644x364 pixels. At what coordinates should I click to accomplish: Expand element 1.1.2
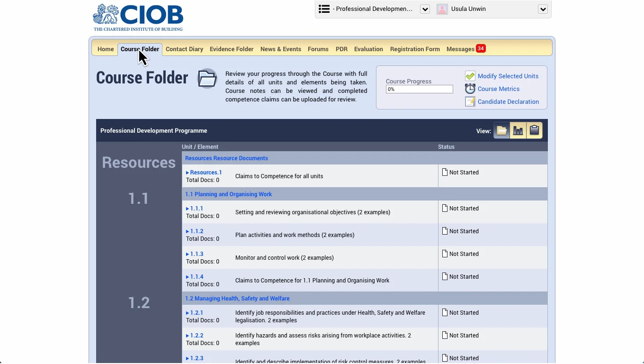tap(195, 231)
